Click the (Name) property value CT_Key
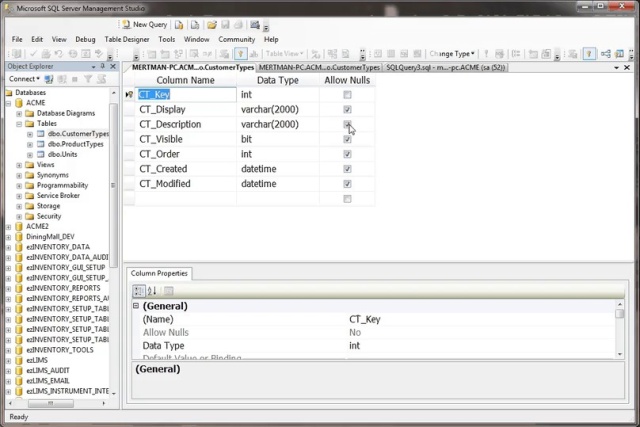640x427 pixels. pyautogui.click(x=365, y=319)
